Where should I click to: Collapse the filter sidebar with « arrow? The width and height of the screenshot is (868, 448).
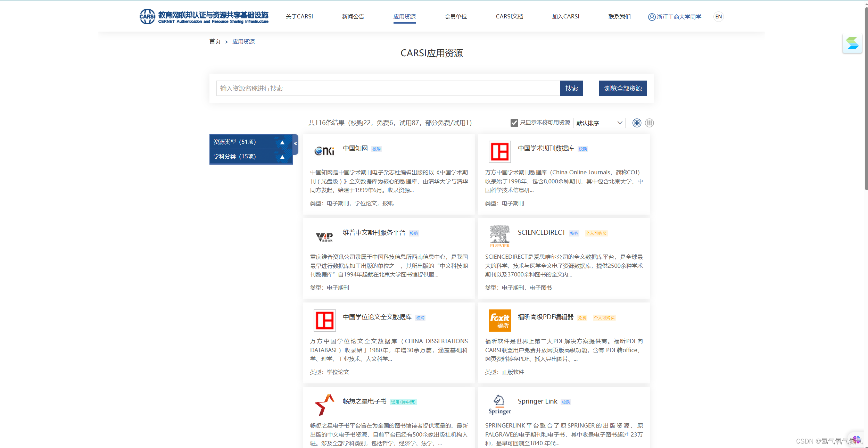pyautogui.click(x=295, y=143)
